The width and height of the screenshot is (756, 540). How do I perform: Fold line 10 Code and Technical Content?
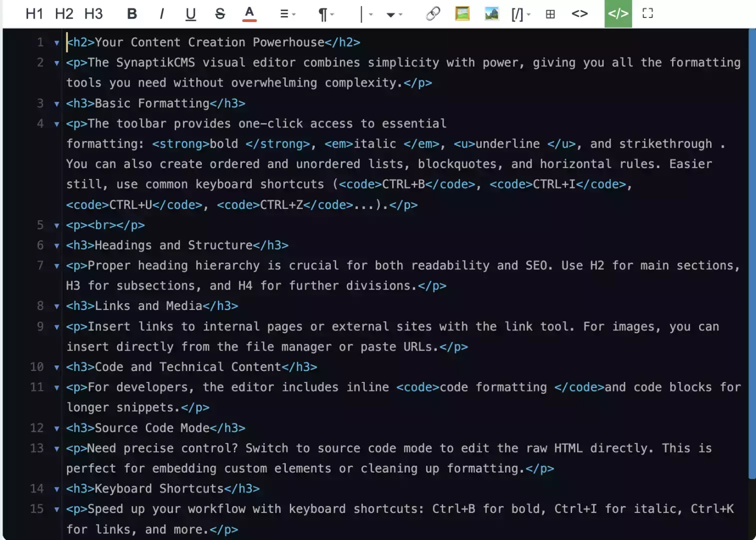click(x=56, y=367)
